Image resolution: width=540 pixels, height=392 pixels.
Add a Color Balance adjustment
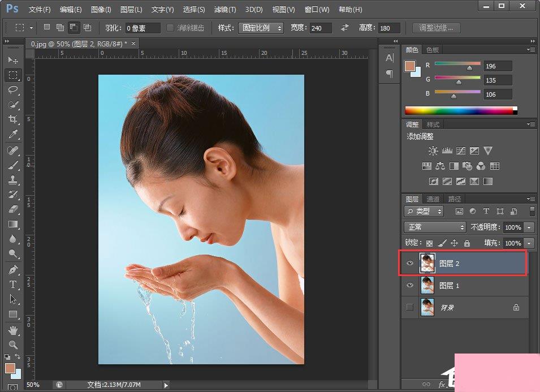tap(440, 166)
